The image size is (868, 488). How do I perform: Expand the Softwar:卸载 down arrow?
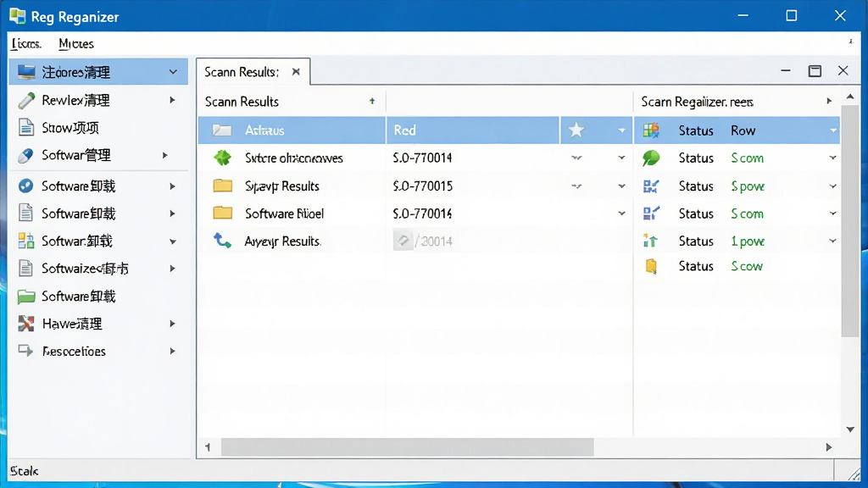[x=173, y=241]
